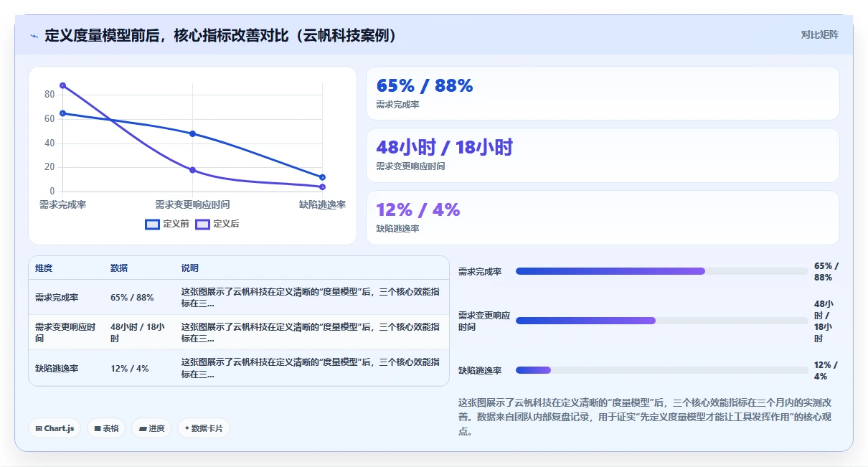This screenshot has height=467, width=868.
Task: Click table cell 48小时 / 18小时
Action: pyautogui.click(x=138, y=333)
